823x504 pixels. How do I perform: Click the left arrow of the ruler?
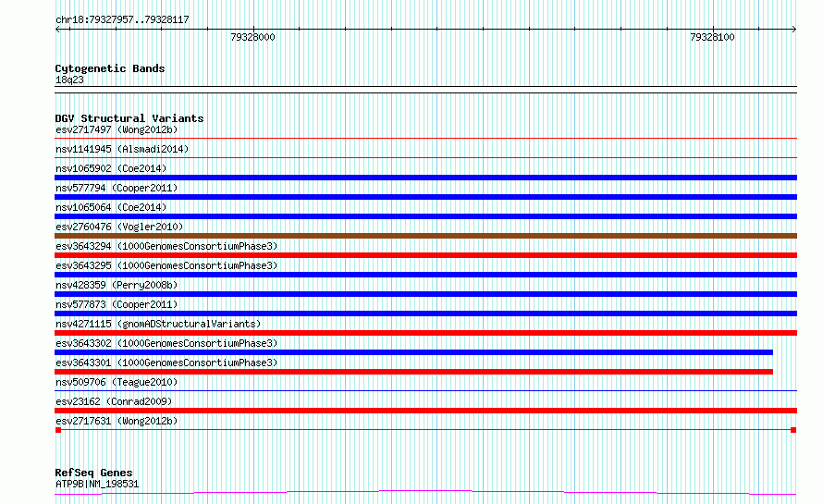tap(57, 29)
